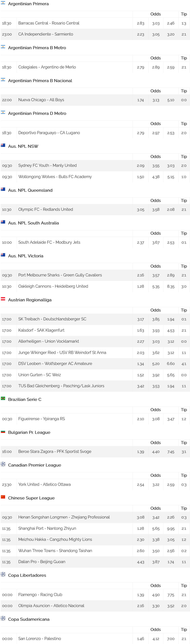Select away odds 1.74 for Dalian Pro match
Image resolution: width=190 pixels, height=644 pixels.
[171, 562]
